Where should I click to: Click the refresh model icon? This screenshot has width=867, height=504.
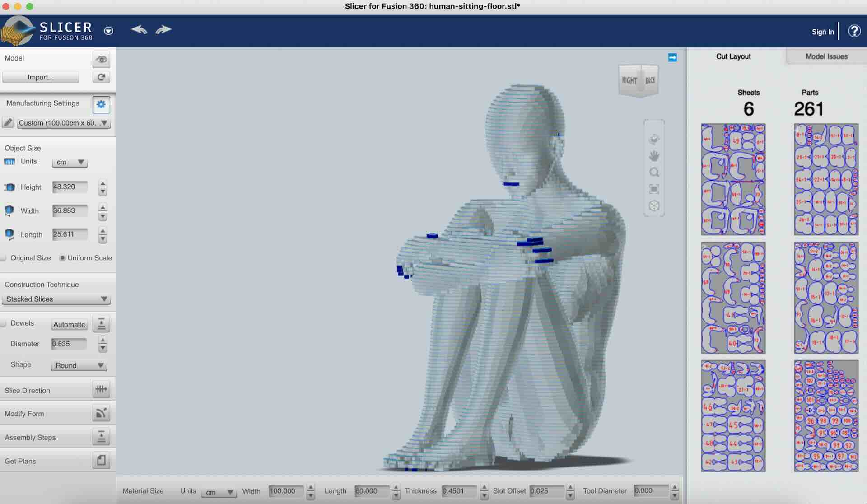101,77
